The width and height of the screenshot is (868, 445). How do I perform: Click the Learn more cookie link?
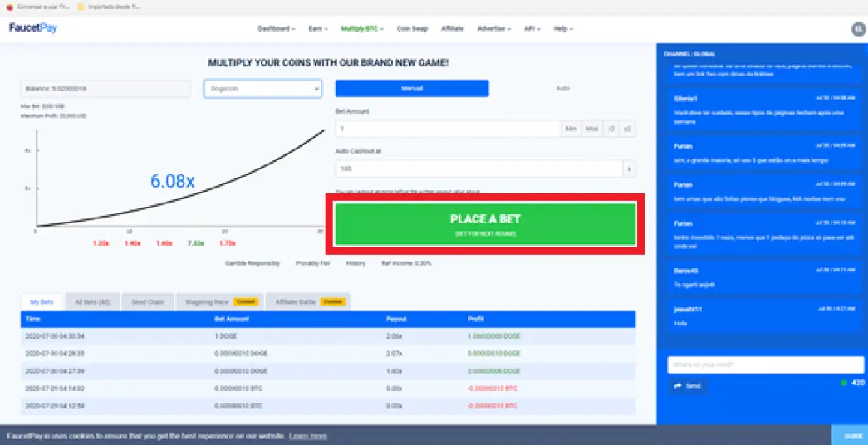coord(308,436)
